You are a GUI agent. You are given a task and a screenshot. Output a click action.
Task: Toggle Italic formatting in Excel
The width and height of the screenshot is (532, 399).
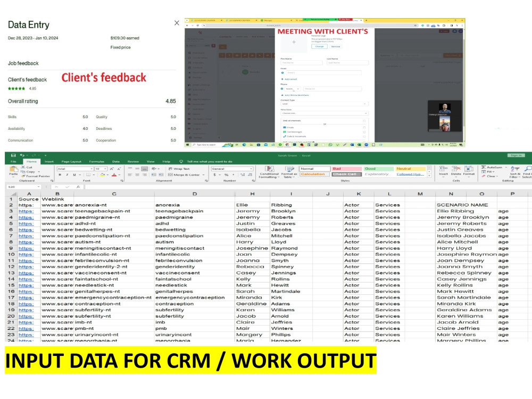click(x=67, y=174)
